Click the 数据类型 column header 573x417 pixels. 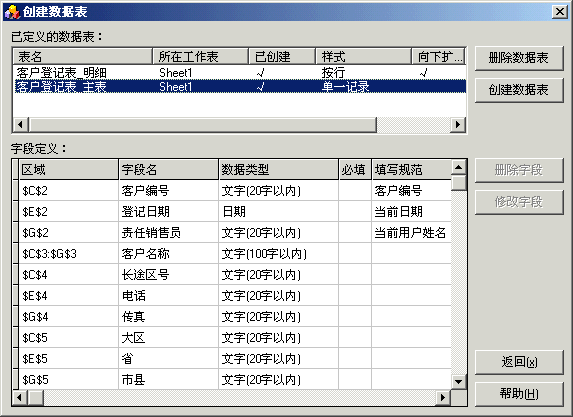(x=279, y=170)
